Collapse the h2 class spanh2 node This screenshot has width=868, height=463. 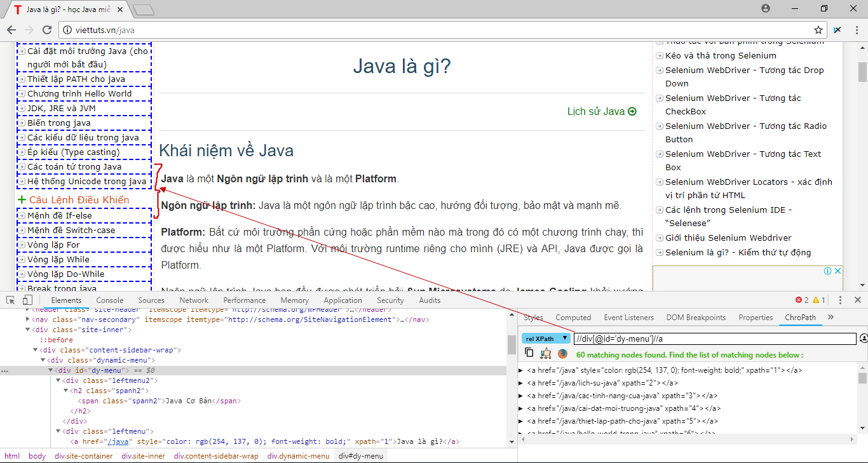(66, 391)
